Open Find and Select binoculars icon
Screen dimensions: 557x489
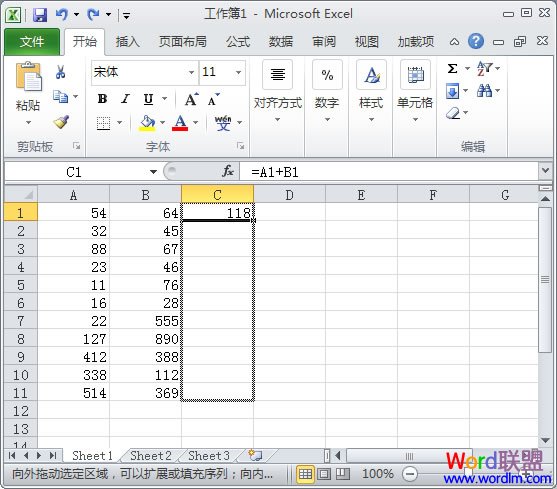[485, 91]
